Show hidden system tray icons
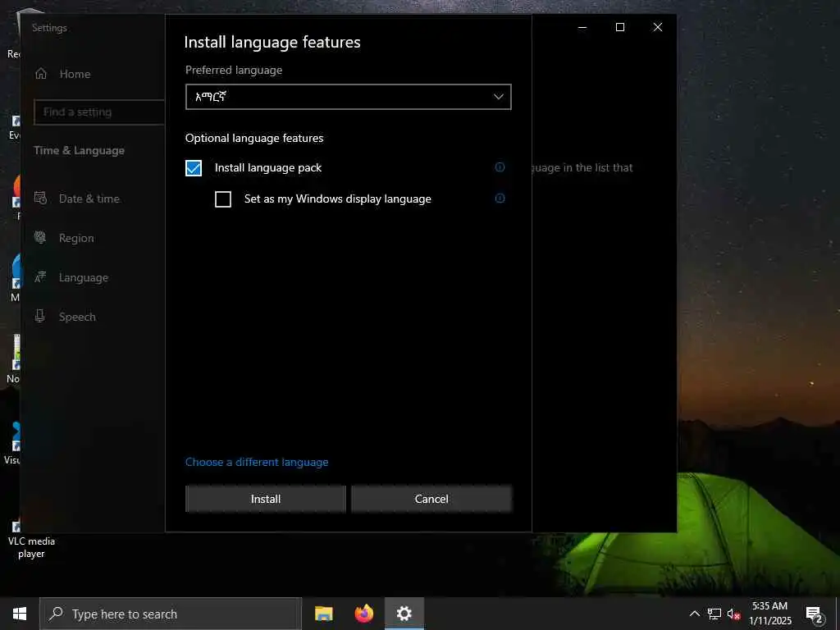This screenshot has height=630, width=840. (694, 614)
